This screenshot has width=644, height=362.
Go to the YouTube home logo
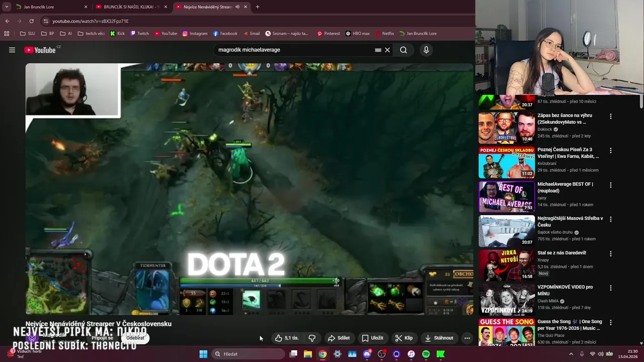click(40, 50)
